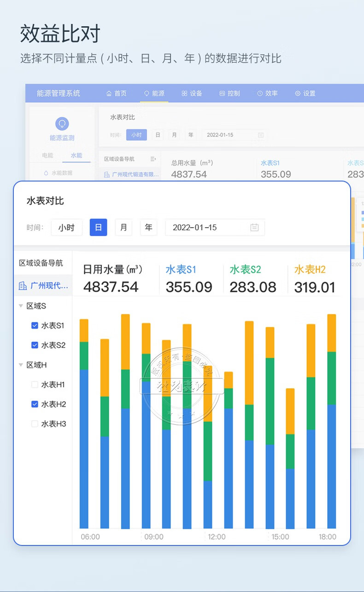The image size is (364, 592).
Task: Open the 首页 nav tab
Action: pyautogui.click(x=116, y=93)
